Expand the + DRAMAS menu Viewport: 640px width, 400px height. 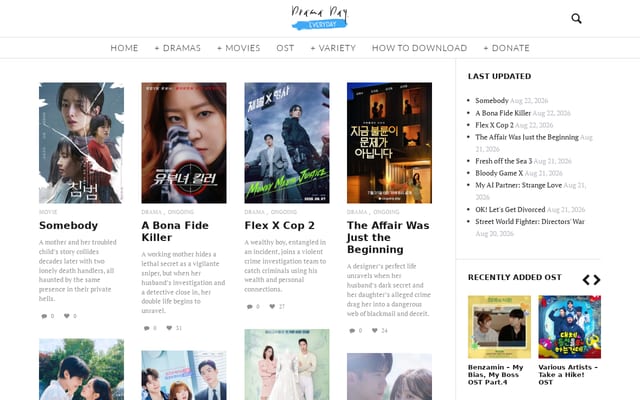pyautogui.click(x=178, y=48)
